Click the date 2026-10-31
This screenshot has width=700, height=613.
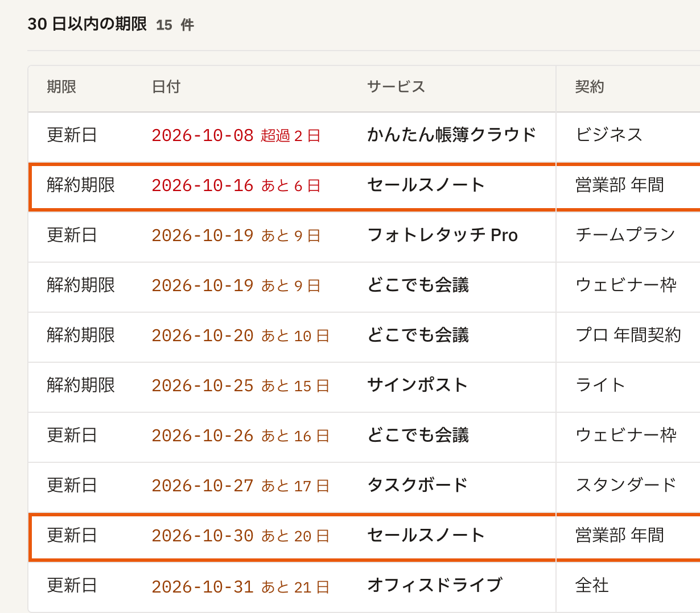click(203, 587)
